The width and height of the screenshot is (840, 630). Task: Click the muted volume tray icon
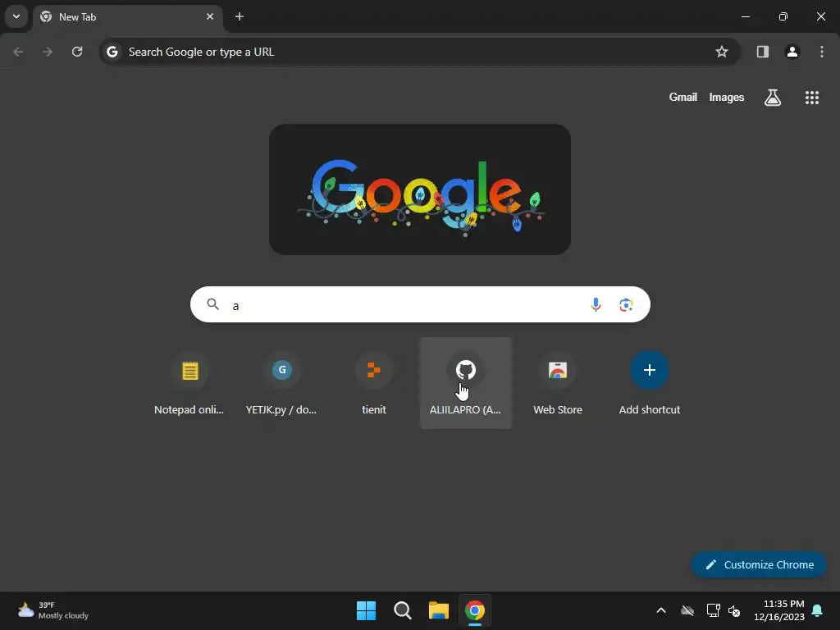coord(734,610)
